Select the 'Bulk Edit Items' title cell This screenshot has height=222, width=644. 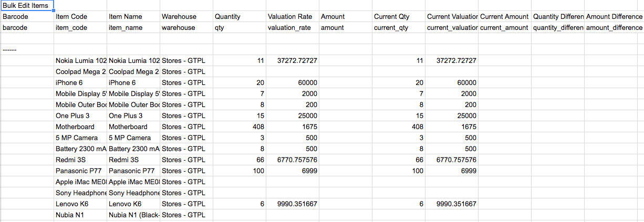click(27, 6)
